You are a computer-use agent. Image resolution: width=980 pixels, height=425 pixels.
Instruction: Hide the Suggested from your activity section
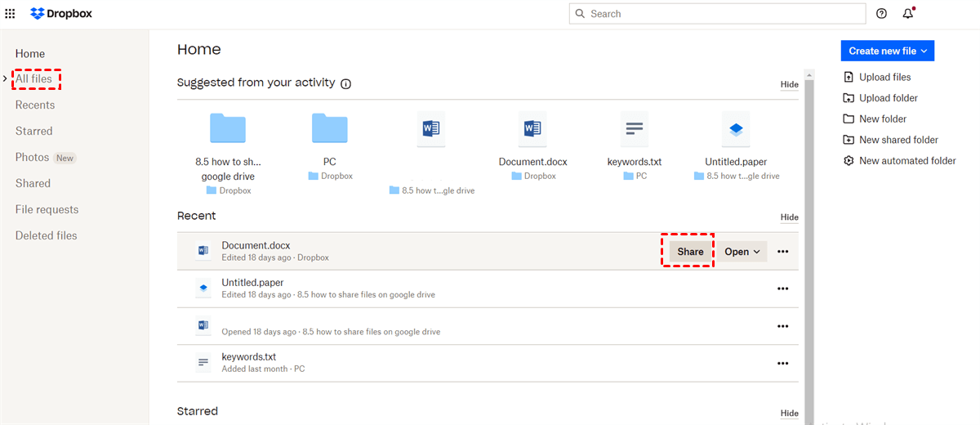coord(789,84)
